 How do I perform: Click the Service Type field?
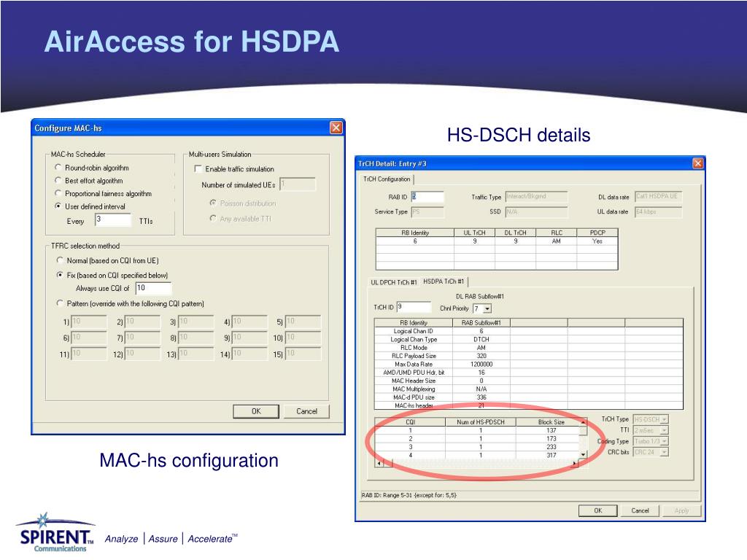coord(427,211)
